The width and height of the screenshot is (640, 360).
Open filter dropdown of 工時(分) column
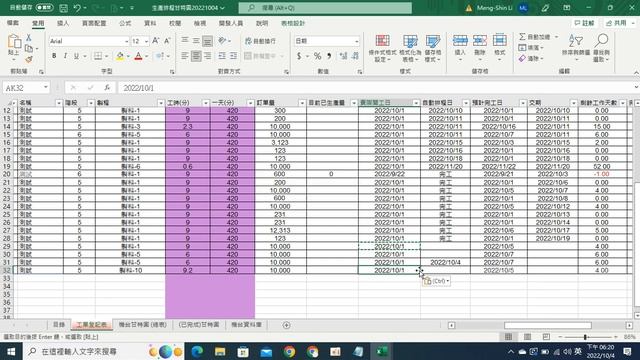(x=206, y=103)
